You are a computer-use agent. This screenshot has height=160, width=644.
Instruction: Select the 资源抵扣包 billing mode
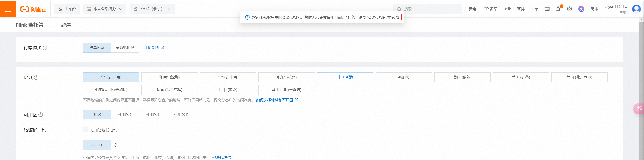coord(125,48)
